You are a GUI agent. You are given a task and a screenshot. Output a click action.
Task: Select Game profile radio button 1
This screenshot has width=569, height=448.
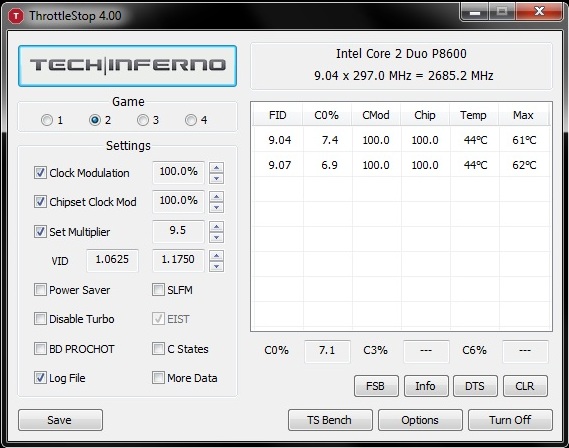coord(47,120)
